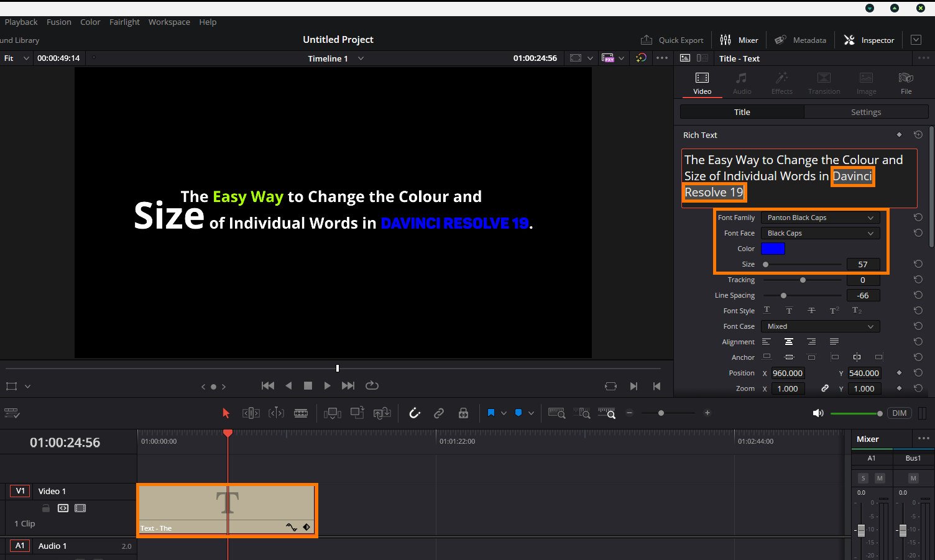Expand the Timeline 1 name dropdown

coord(361,58)
